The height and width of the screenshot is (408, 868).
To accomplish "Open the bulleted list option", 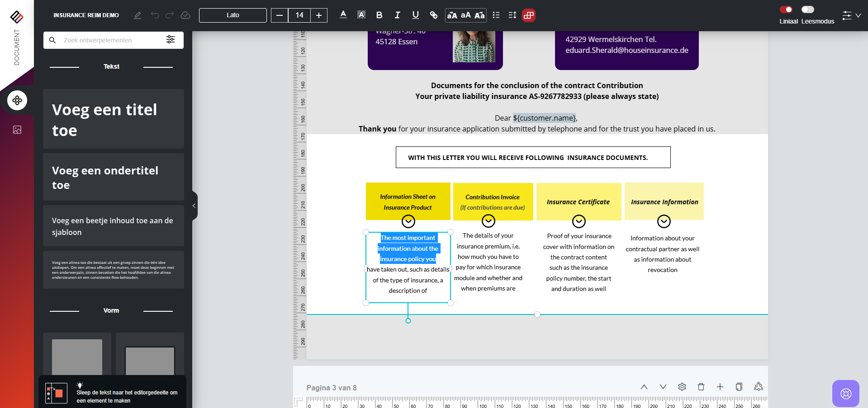I will click(x=496, y=15).
